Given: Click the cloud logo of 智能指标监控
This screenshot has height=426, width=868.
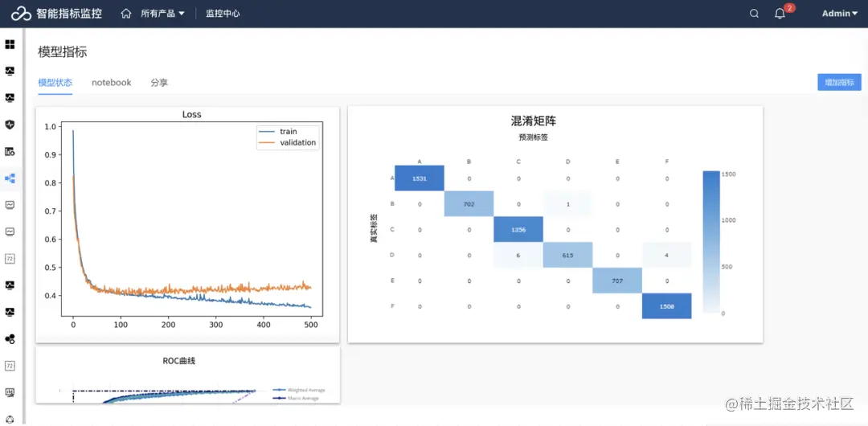Looking at the screenshot, I should pyautogui.click(x=21, y=14).
